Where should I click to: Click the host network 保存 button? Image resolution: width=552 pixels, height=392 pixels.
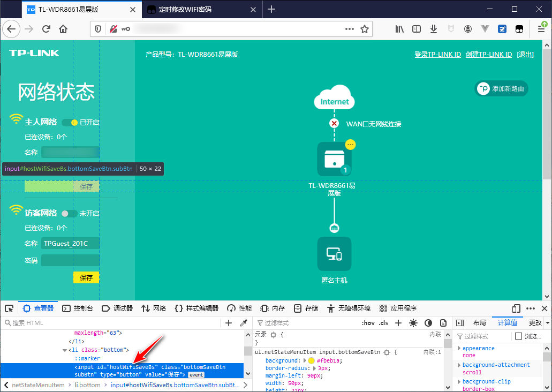point(86,187)
